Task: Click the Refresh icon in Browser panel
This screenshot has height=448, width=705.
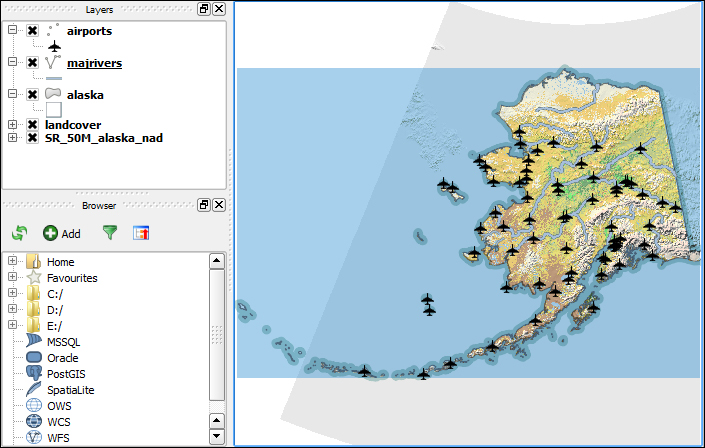Action: [20, 233]
